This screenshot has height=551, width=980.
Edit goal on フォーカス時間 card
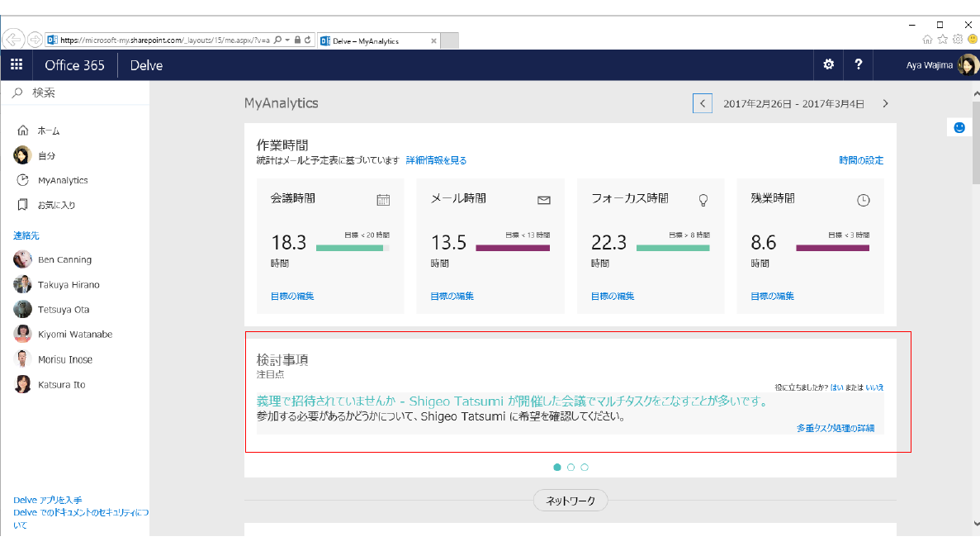pos(613,296)
